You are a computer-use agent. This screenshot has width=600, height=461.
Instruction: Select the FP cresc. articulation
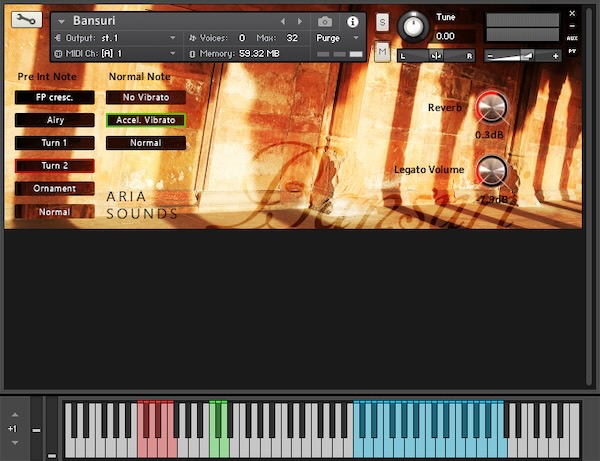(x=54, y=97)
